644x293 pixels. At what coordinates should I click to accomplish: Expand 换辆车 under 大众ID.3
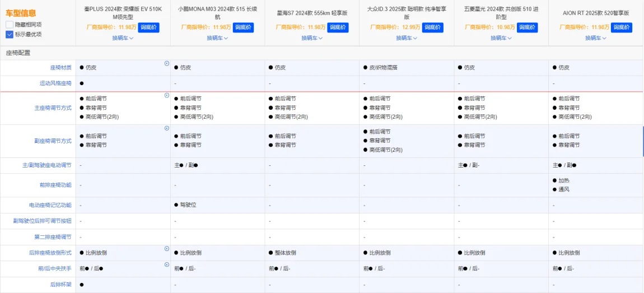pos(407,38)
